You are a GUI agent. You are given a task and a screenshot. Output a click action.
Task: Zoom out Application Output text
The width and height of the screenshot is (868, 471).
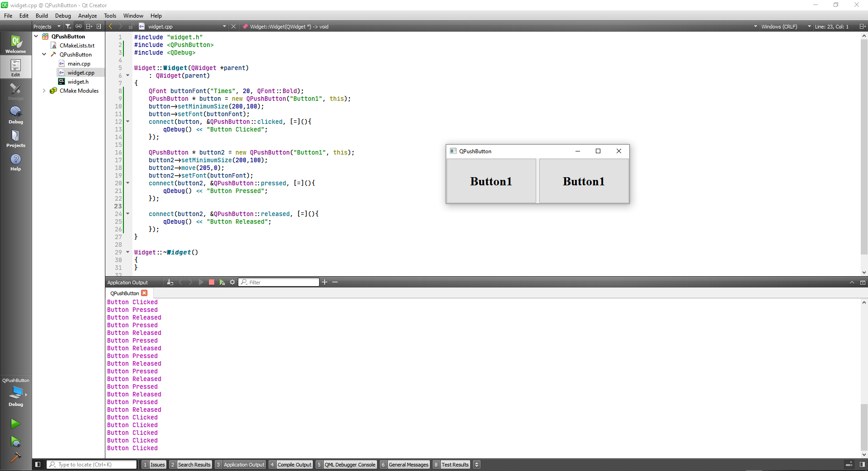[335, 282]
